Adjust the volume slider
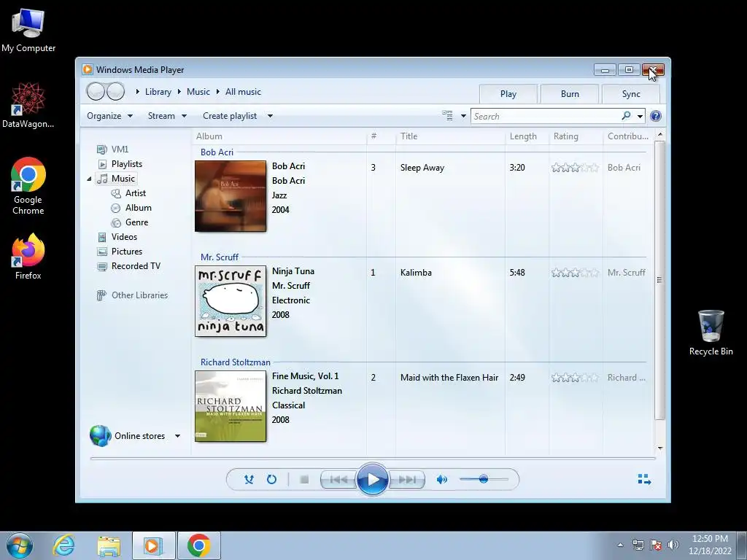 [484, 479]
